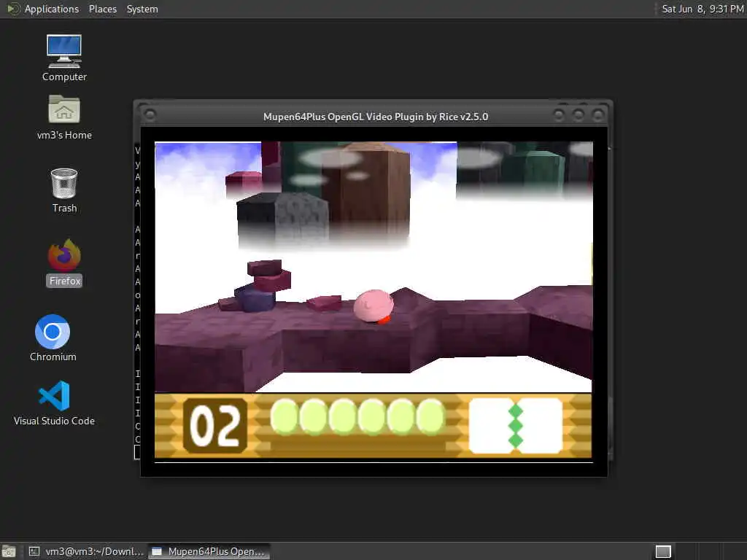The height and width of the screenshot is (560, 747).
Task: Open the Applications menu
Action: pyautogui.click(x=52, y=9)
